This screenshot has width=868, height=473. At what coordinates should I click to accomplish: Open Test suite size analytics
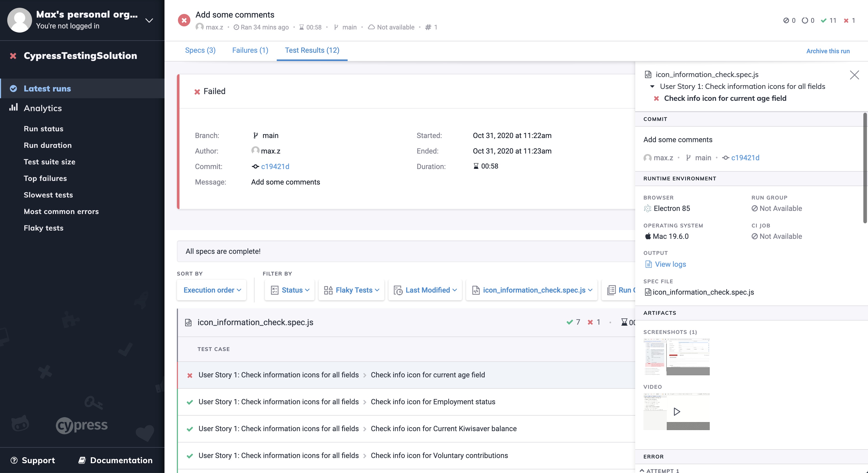click(x=50, y=162)
